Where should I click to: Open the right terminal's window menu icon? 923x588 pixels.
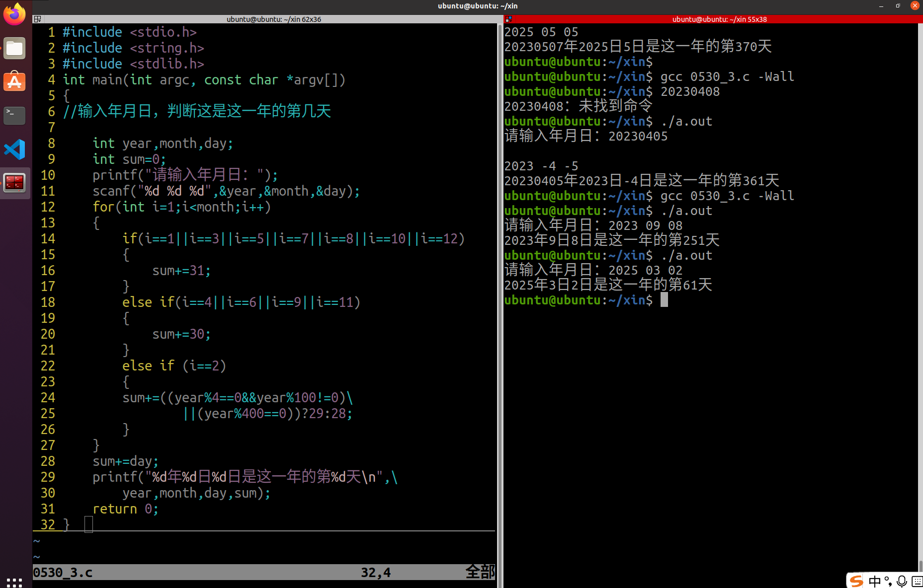(x=508, y=19)
